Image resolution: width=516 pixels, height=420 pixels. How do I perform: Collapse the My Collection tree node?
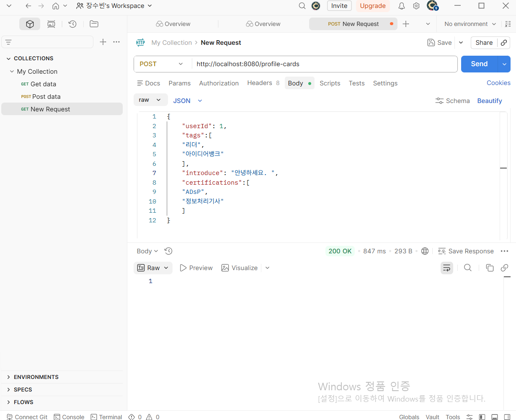coord(12,72)
